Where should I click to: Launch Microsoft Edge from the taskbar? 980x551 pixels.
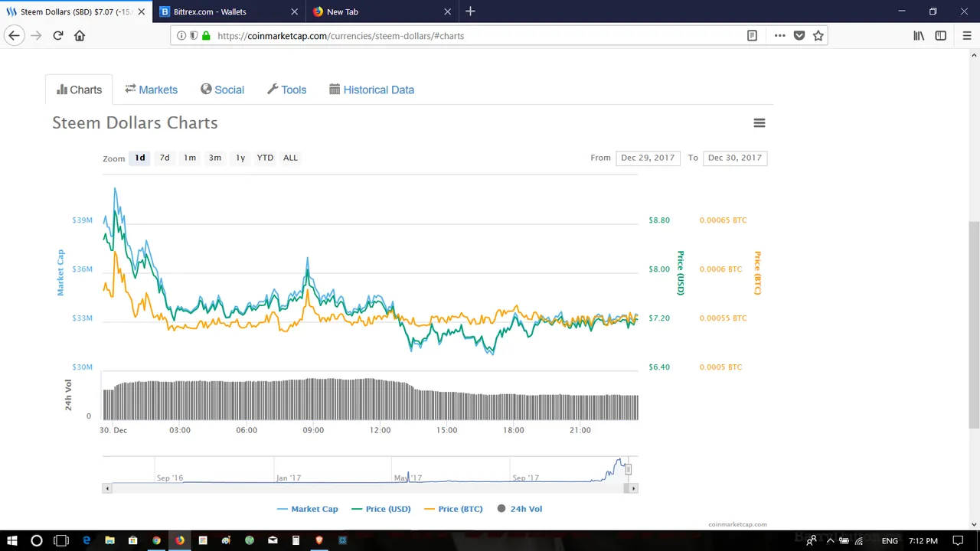87,540
